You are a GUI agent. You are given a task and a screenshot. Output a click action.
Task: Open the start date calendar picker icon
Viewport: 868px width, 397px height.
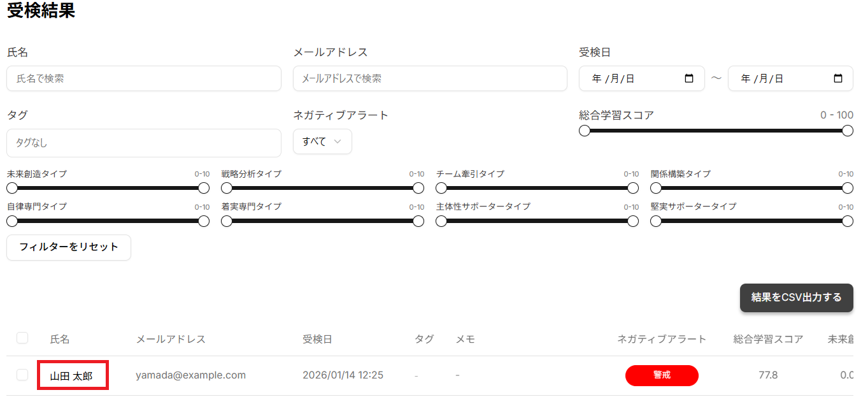point(689,79)
